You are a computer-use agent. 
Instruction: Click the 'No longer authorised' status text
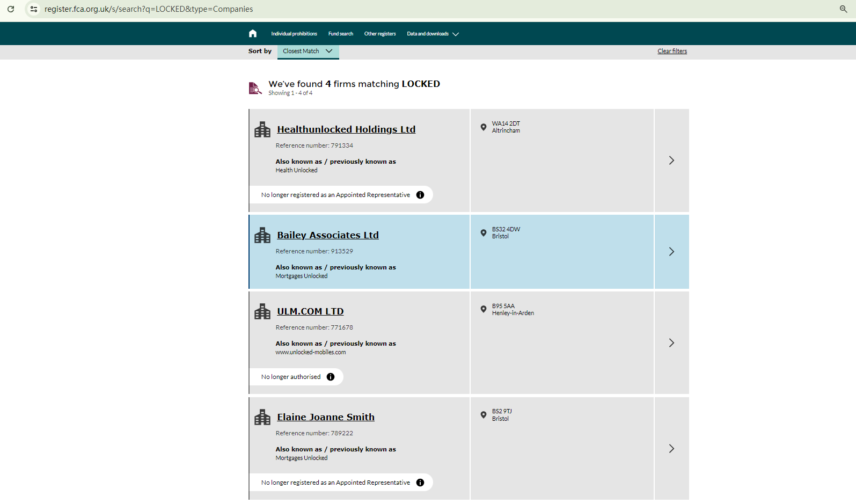pyautogui.click(x=291, y=377)
